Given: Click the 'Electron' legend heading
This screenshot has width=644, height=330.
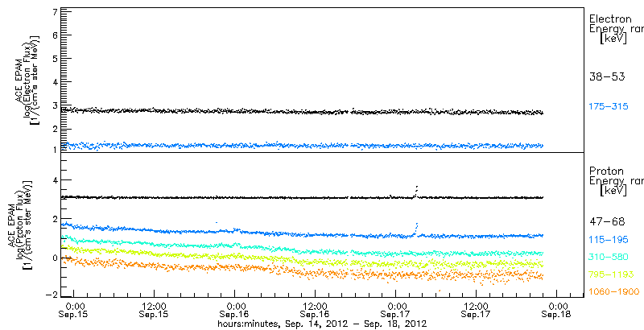Looking at the screenshot, I should coord(610,19).
